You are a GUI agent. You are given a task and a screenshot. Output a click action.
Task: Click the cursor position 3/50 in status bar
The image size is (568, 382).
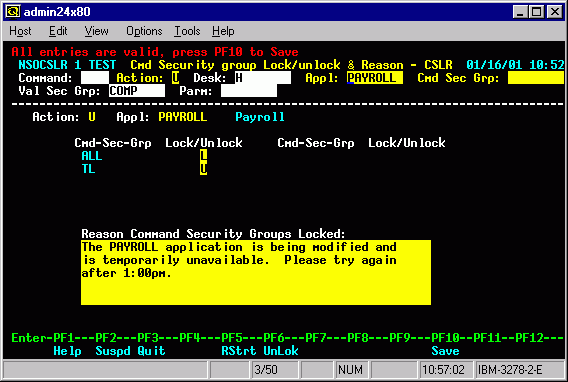tap(275, 370)
